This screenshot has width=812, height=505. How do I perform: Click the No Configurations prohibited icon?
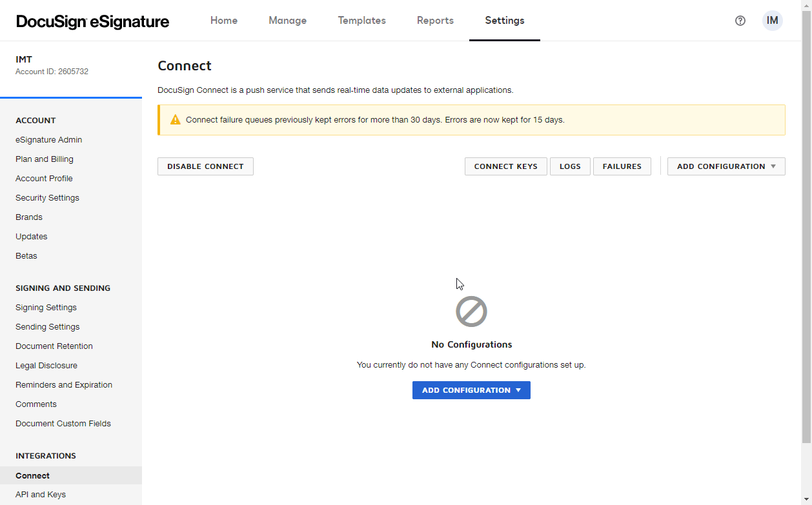tap(471, 312)
